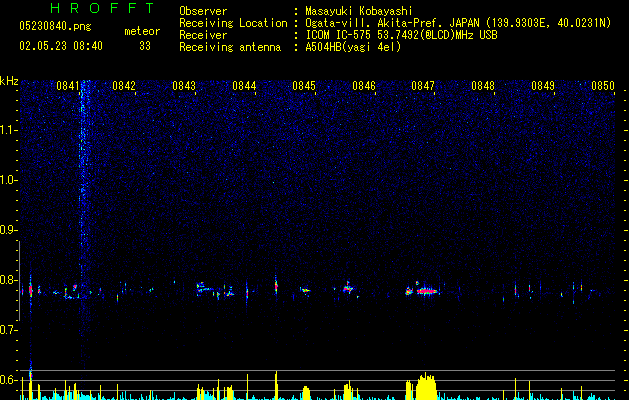Click the 0842 time marker
629x400 pixels.
pos(124,86)
